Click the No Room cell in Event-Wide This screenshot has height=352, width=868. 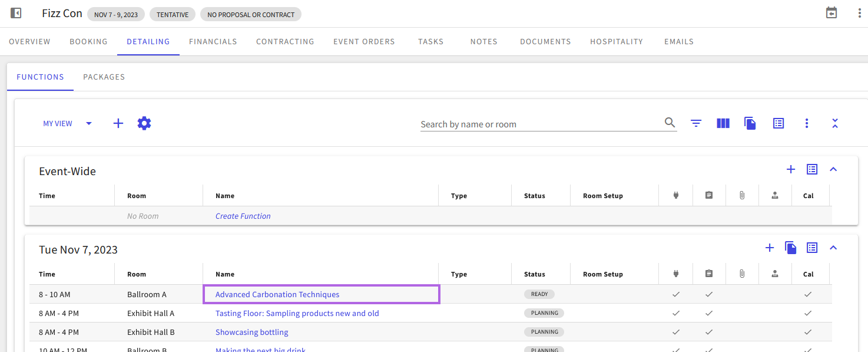tap(143, 216)
